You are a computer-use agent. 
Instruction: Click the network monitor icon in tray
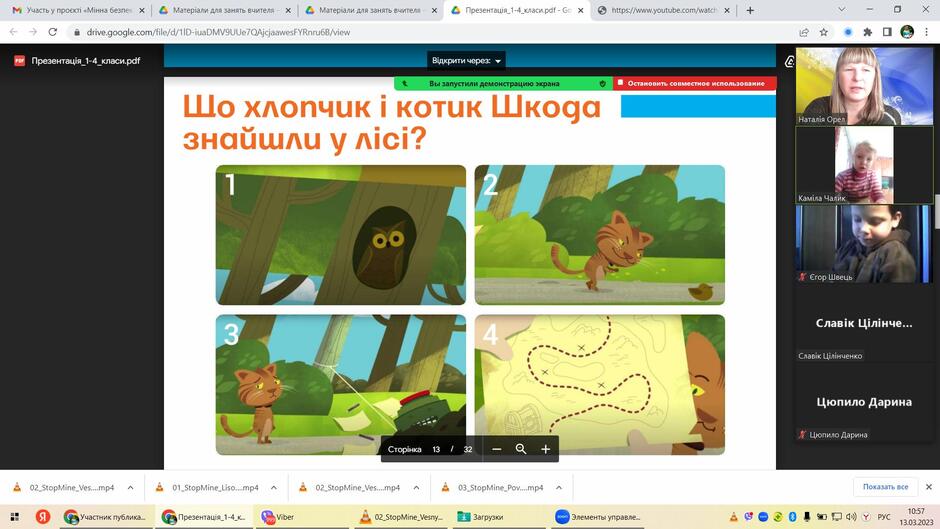tap(836, 516)
